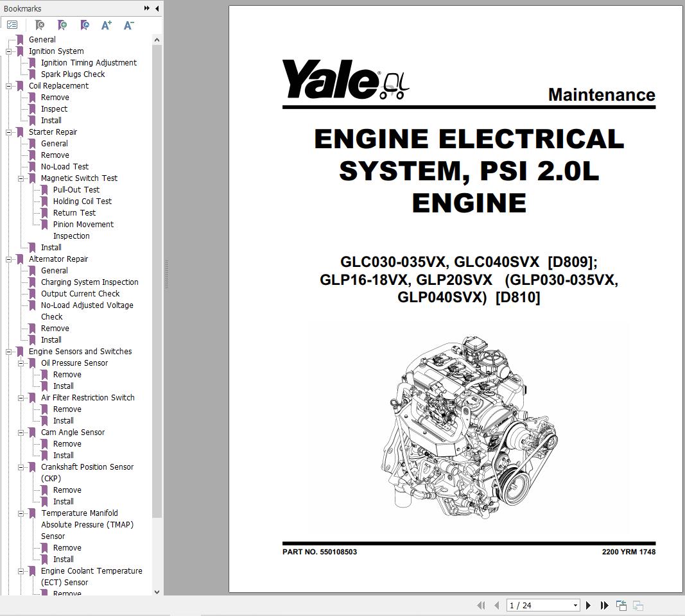685x616 pixels.
Task: Go to next page arrow
Action: click(x=588, y=606)
